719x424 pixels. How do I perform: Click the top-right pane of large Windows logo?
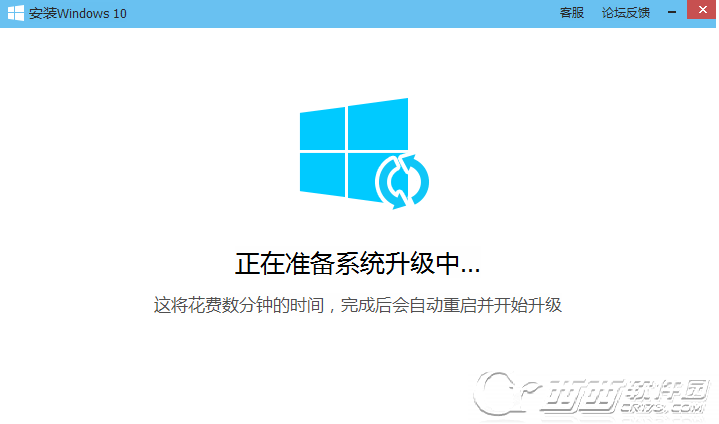tap(378, 123)
